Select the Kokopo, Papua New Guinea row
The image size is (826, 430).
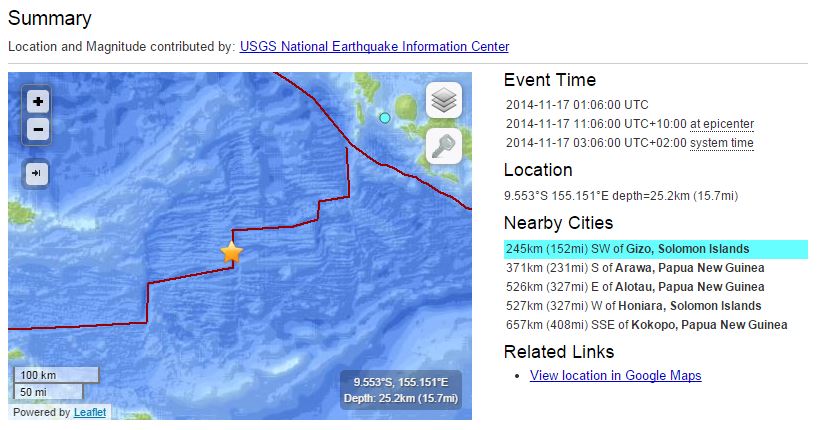(646, 325)
